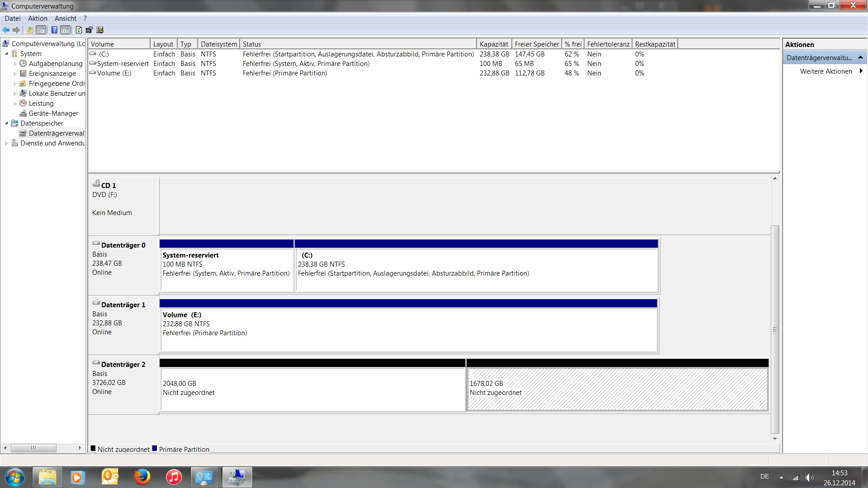Open the Ansicht menu
The height and width of the screenshot is (488, 868).
point(66,19)
